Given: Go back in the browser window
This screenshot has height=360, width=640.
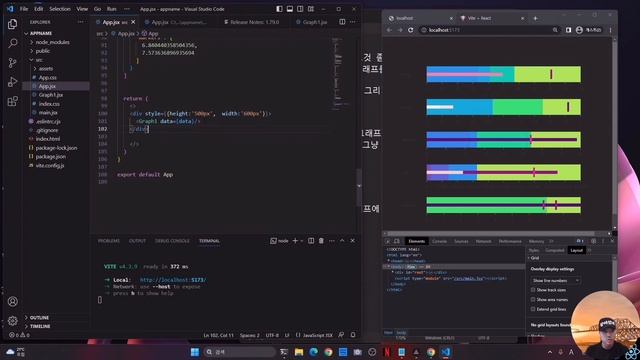Looking at the screenshot, I should coord(389,30).
